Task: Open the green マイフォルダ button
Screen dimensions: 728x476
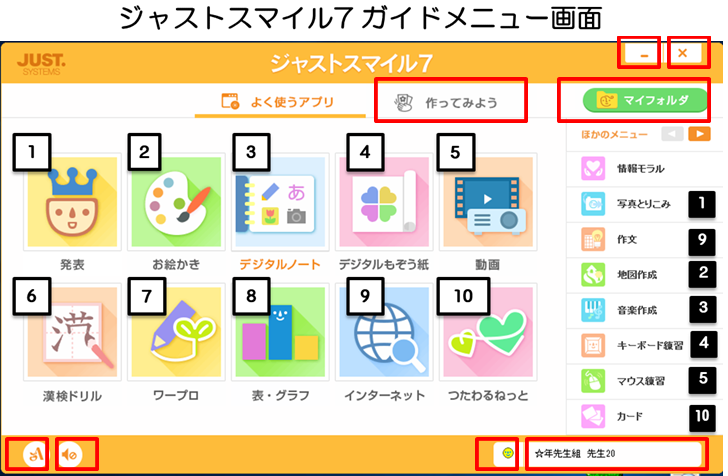Action: click(645, 100)
